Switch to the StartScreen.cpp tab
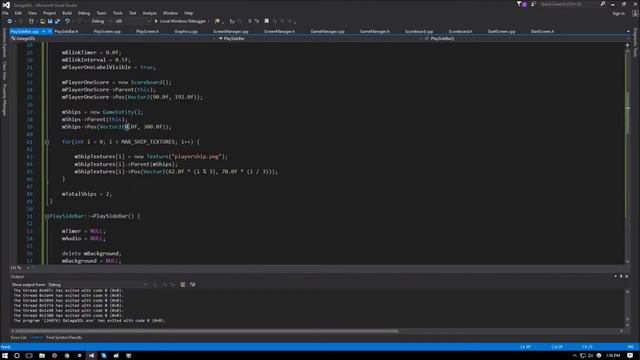Viewport: 640px width, 360px height. tap(502, 31)
